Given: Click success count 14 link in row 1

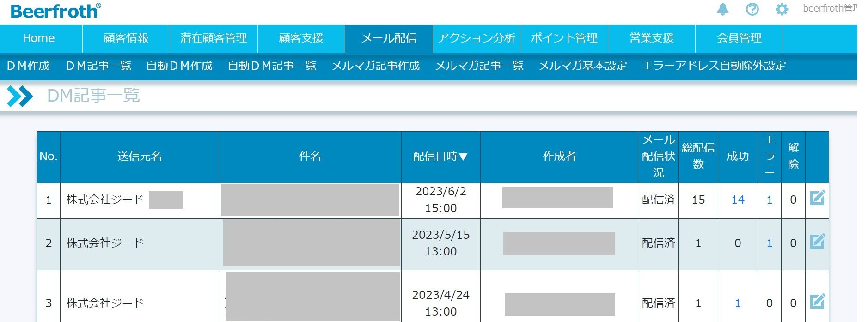Looking at the screenshot, I should pyautogui.click(x=738, y=200).
